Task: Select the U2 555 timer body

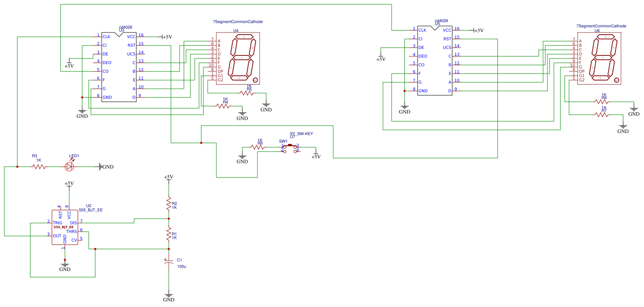Action: 65,227
